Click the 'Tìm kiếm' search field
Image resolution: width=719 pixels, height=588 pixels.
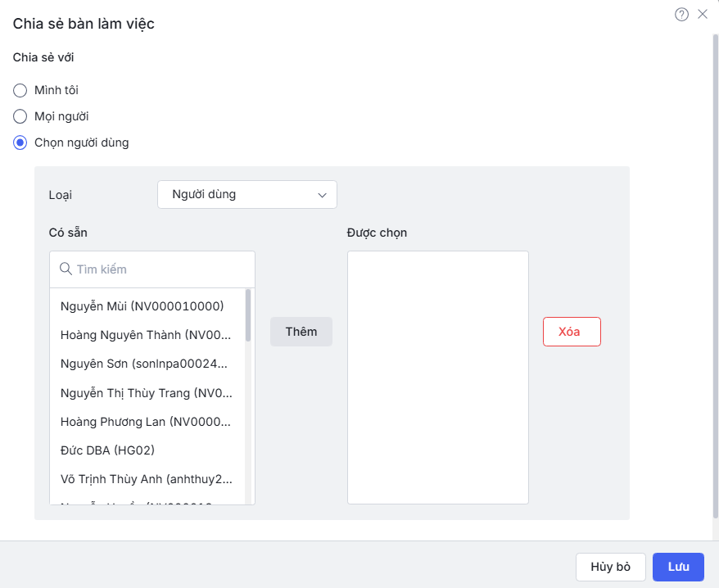click(x=160, y=269)
